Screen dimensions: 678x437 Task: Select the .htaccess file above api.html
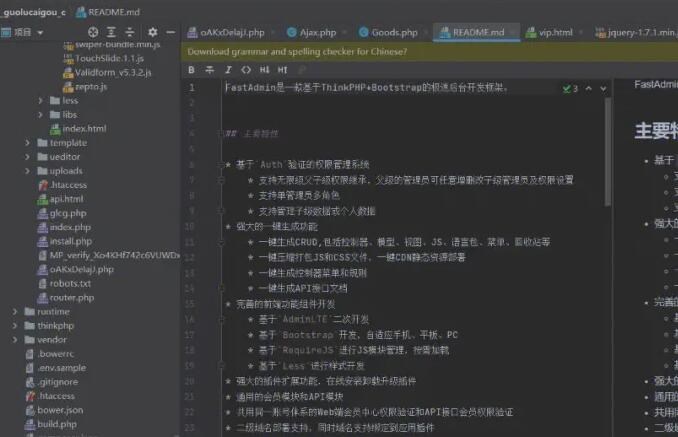tap(62, 185)
